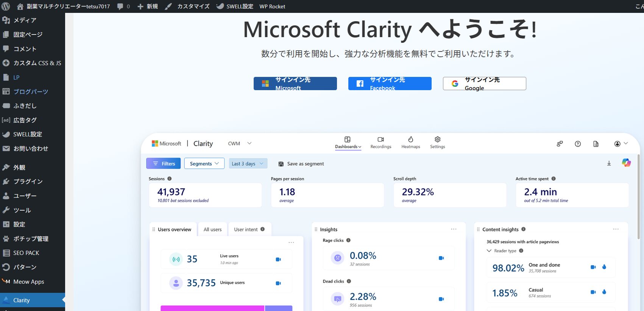View recordings for Live users

coord(278,259)
